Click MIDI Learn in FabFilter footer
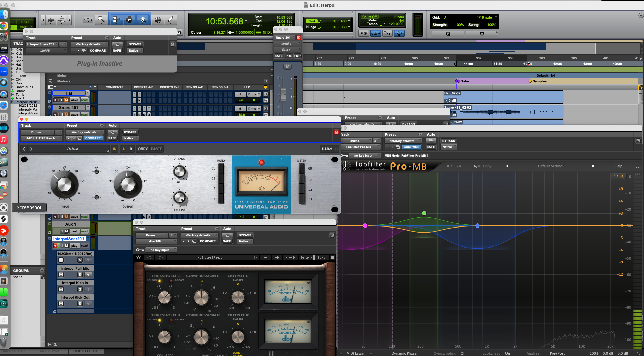The height and width of the screenshot is (356, 644). pos(355,353)
